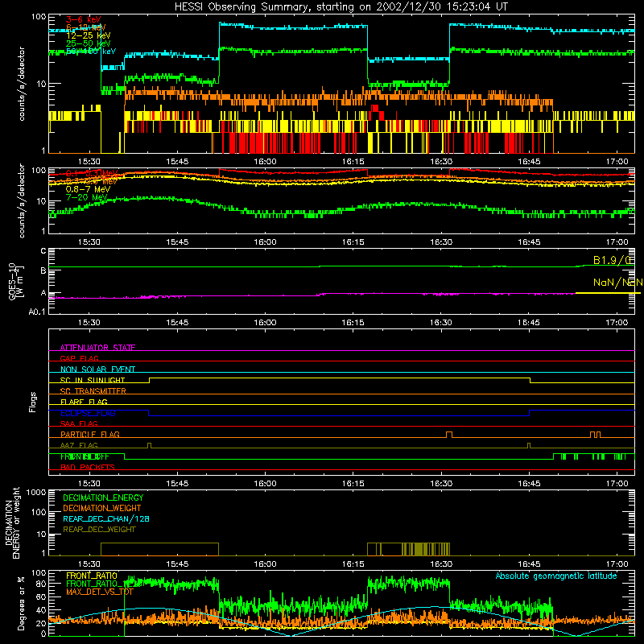Screen dimensions: 644x644
Task: Select the 3-6 keV legend label
Action: point(83,19)
